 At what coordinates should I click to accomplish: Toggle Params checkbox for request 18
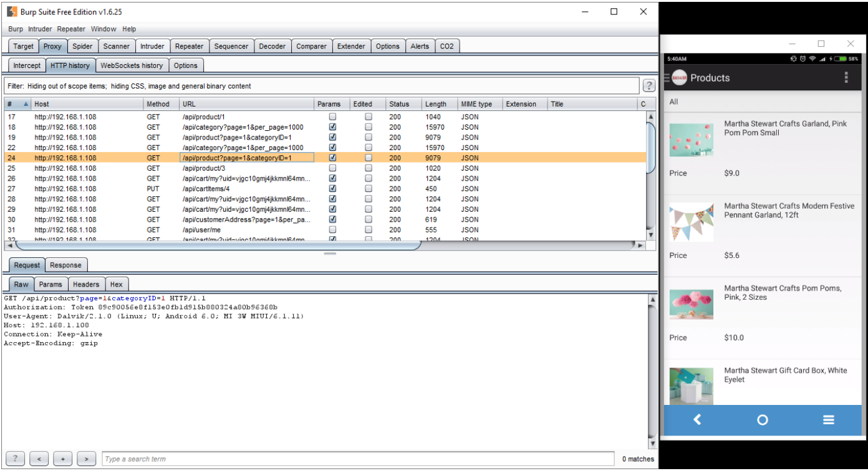click(332, 127)
